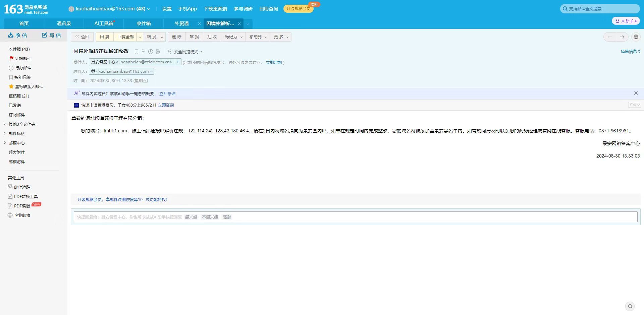Flag this email with the flag icon
Screen dimensions: 644x315
point(144,52)
